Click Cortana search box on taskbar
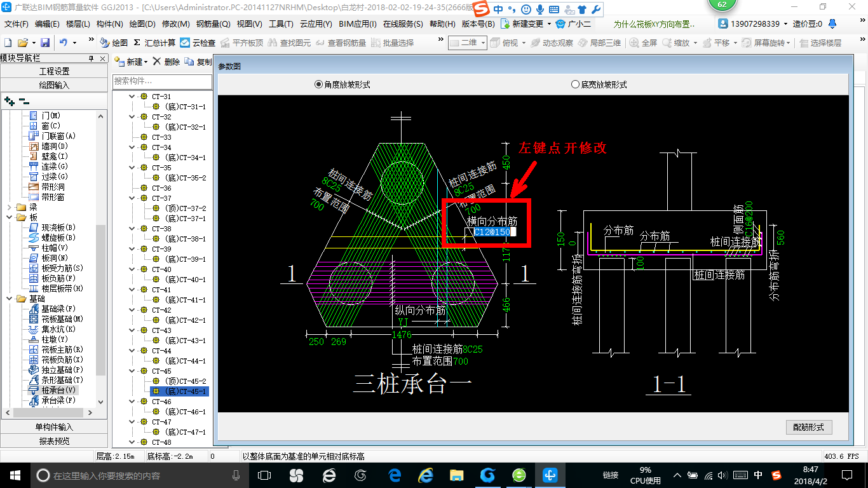Image resolution: width=868 pixels, height=488 pixels. [139, 475]
